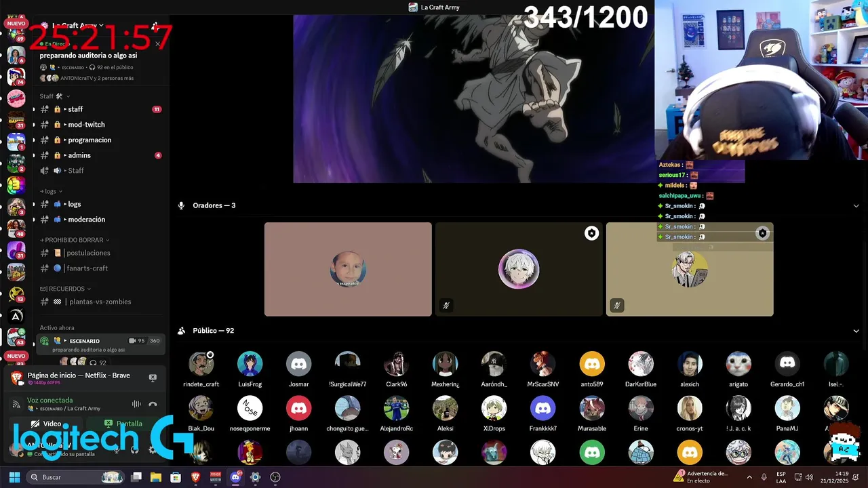Select the third speaker tile with blond avatar
Viewport: 868px width, 488px height.
coord(690,269)
